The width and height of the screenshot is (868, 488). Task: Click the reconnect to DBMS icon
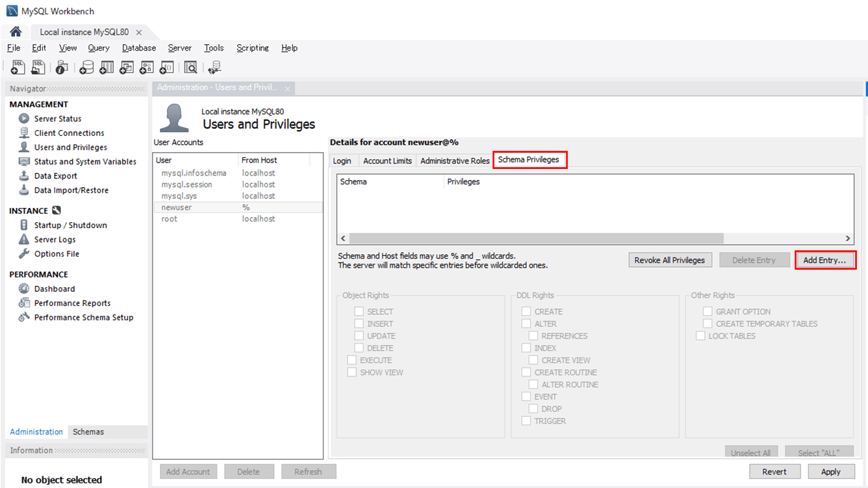coord(214,67)
